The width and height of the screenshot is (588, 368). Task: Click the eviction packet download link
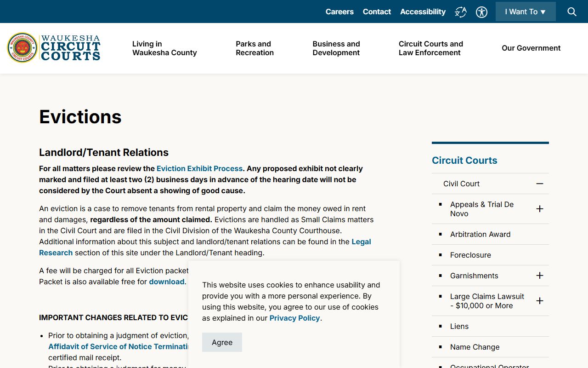coord(167,282)
